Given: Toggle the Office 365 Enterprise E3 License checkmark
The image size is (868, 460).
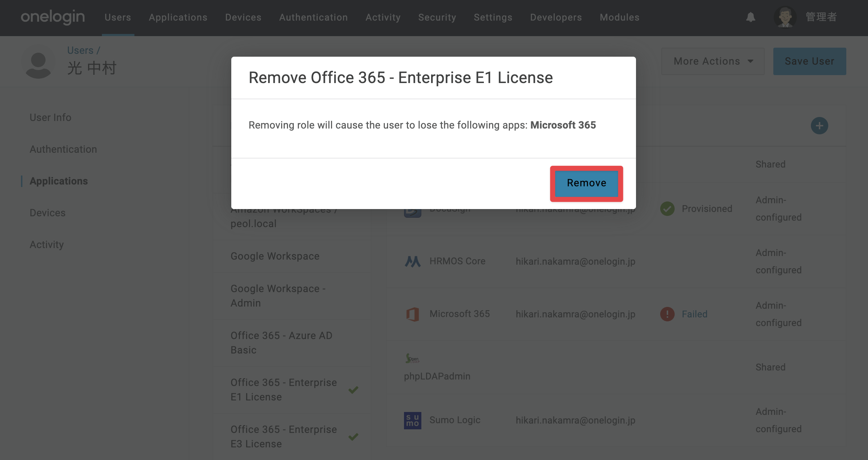Looking at the screenshot, I should [x=353, y=437].
